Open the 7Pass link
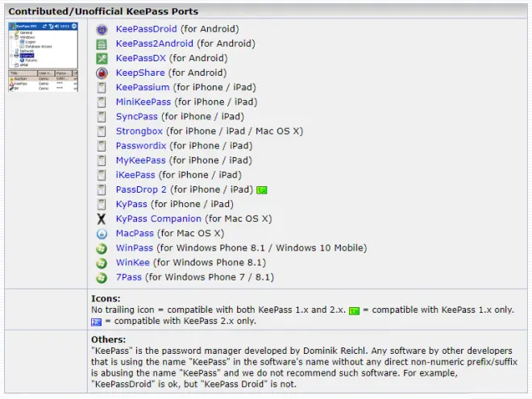This screenshot has height=399, width=532. 129,276
